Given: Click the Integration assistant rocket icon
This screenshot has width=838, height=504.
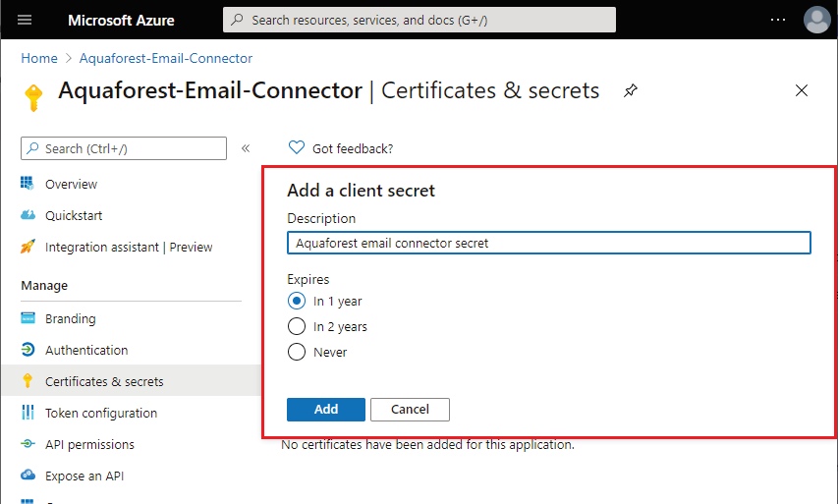Looking at the screenshot, I should pos(28,247).
